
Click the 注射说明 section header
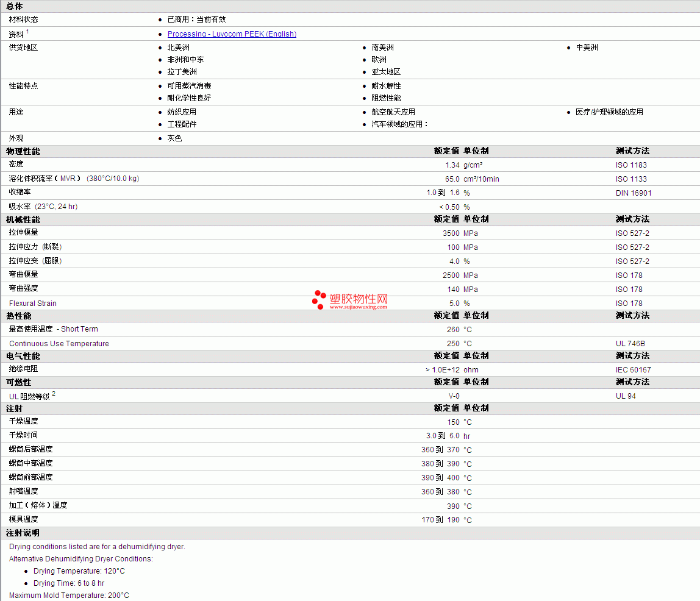point(23,533)
